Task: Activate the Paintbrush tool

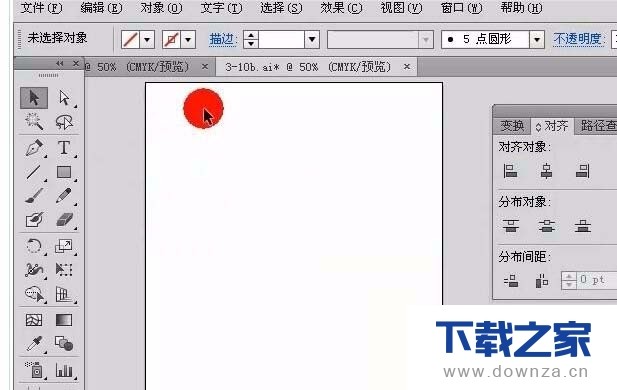Action: 34,196
